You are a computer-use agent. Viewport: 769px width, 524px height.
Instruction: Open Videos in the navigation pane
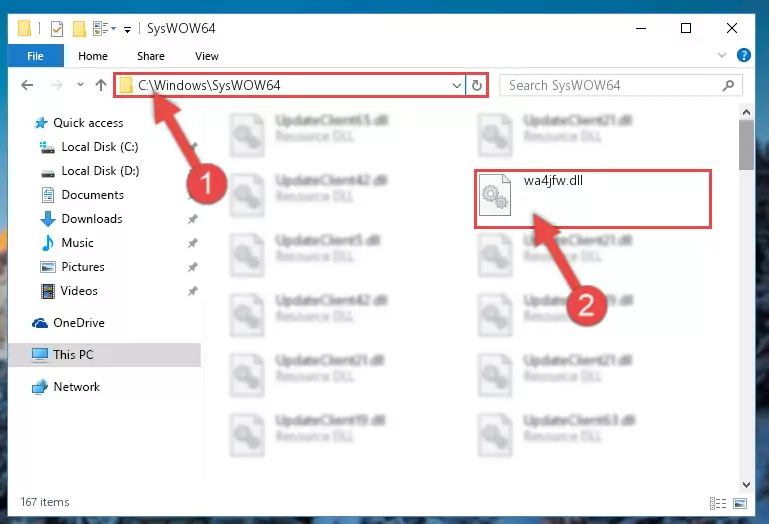79,291
